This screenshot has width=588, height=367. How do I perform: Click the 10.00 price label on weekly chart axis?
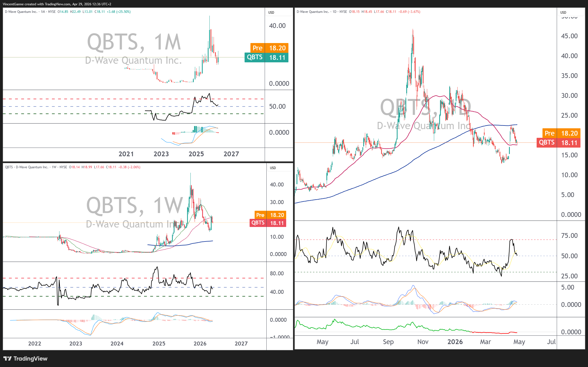tap(277, 237)
